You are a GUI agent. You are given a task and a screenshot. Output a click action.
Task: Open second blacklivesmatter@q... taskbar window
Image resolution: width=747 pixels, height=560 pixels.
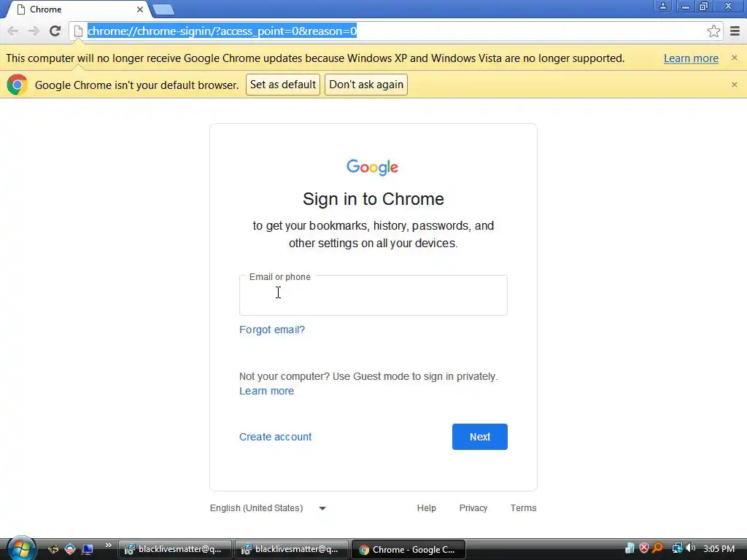292,550
